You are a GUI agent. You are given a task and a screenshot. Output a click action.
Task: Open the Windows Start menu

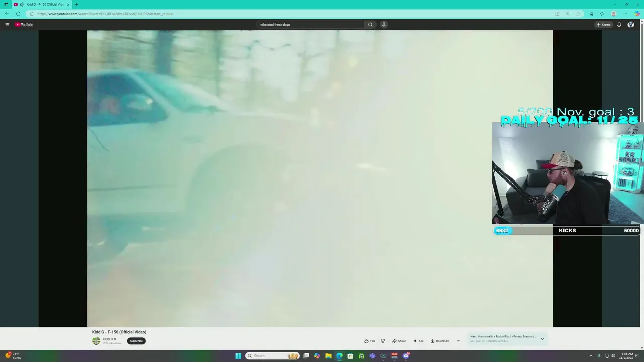pos(238,356)
